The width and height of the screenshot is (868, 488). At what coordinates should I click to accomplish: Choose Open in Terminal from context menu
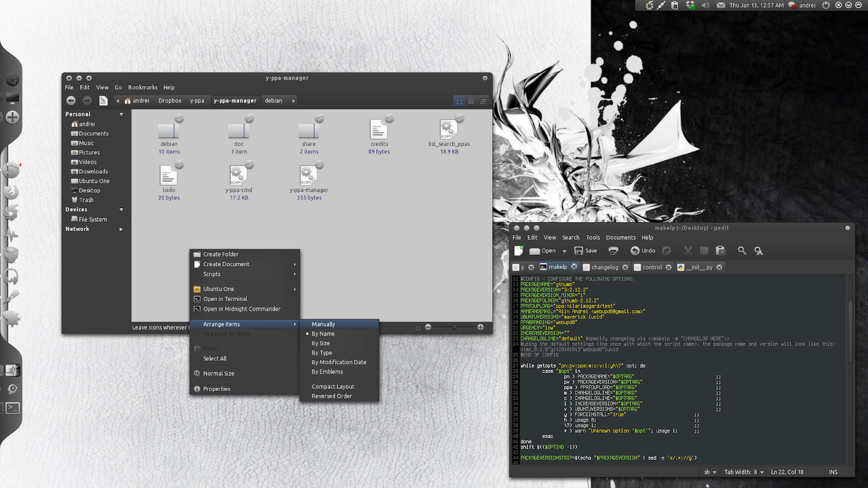click(x=245, y=299)
